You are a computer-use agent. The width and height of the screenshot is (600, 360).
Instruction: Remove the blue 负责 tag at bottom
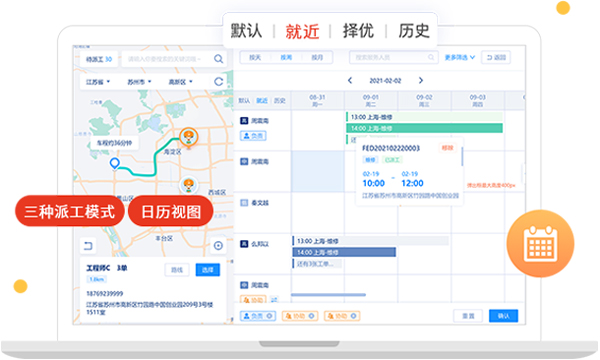click(x=270, y=316)
